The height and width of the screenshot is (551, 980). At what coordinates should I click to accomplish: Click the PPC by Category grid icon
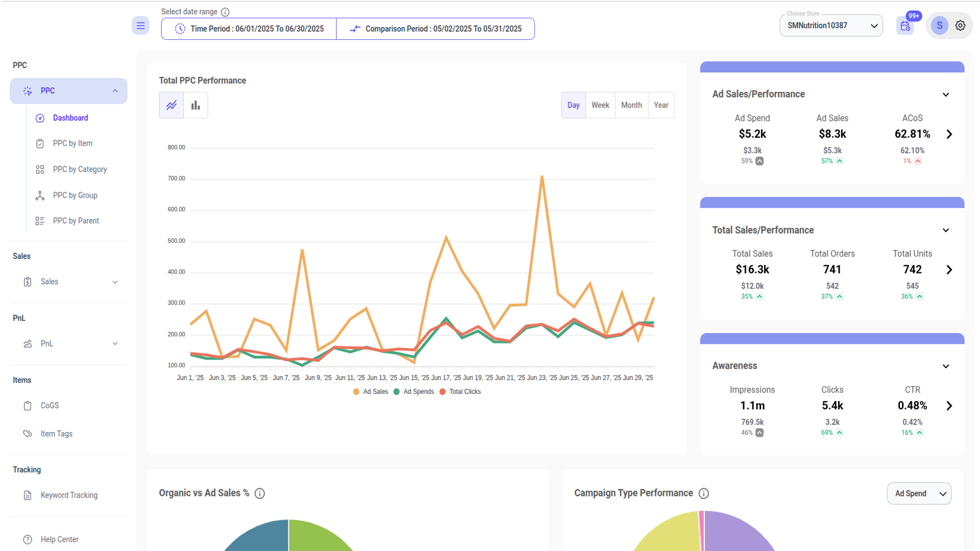point(40,169)
